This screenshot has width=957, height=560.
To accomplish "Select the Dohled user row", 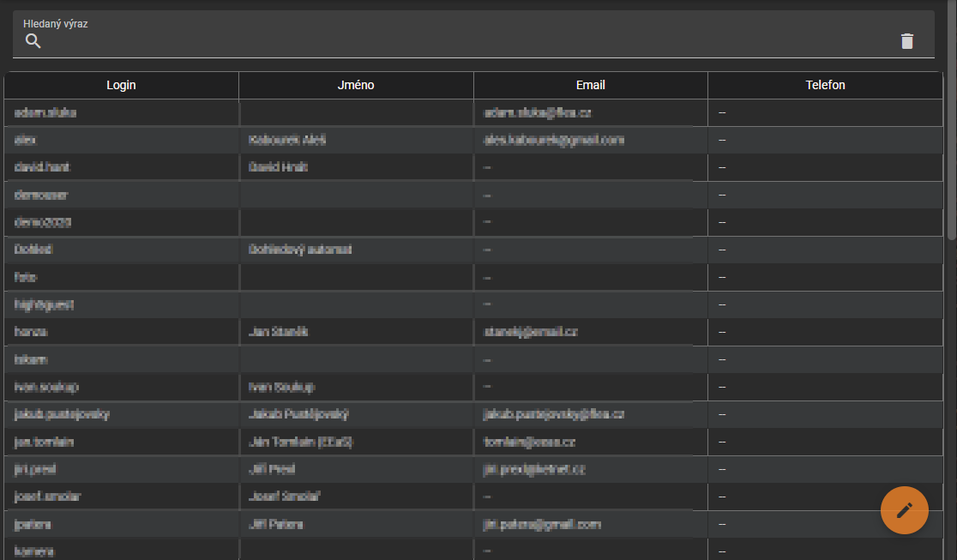I will 473,250.
